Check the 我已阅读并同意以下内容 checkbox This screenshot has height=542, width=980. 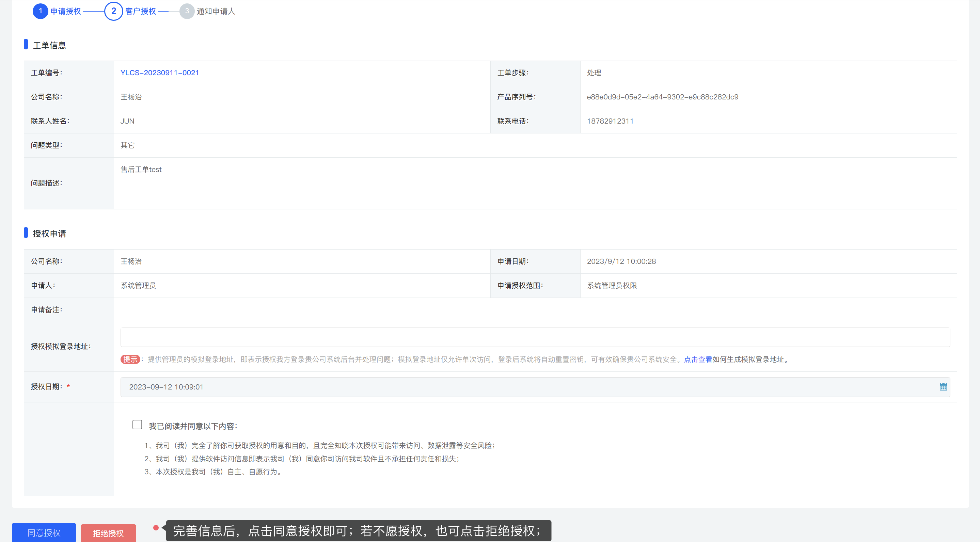[x=137, y=425]
